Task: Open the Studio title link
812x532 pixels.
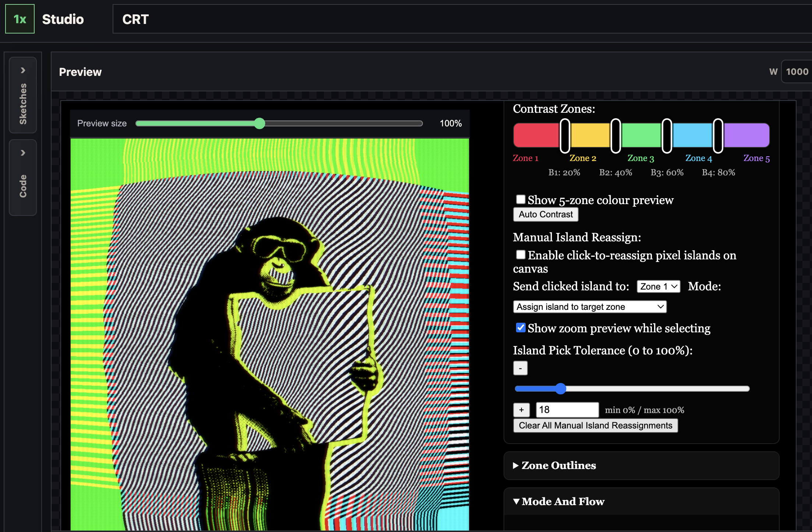Action: 63,19
